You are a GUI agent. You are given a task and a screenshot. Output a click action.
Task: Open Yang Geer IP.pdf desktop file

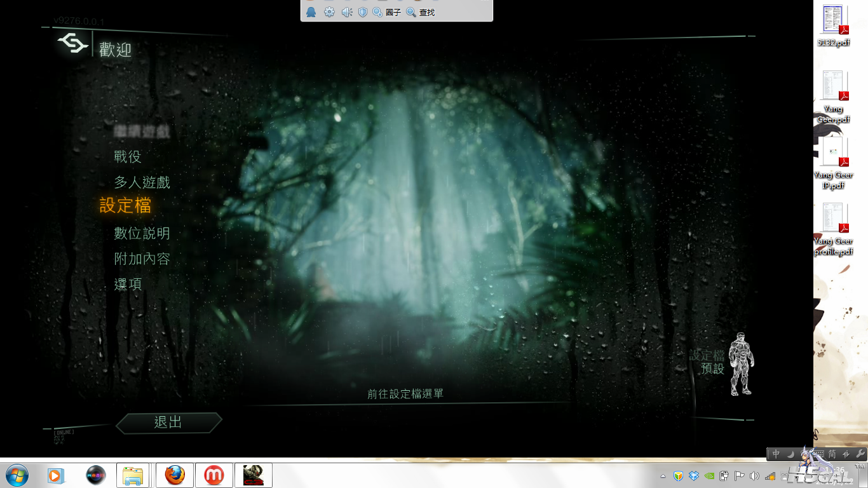click(834, 163)
